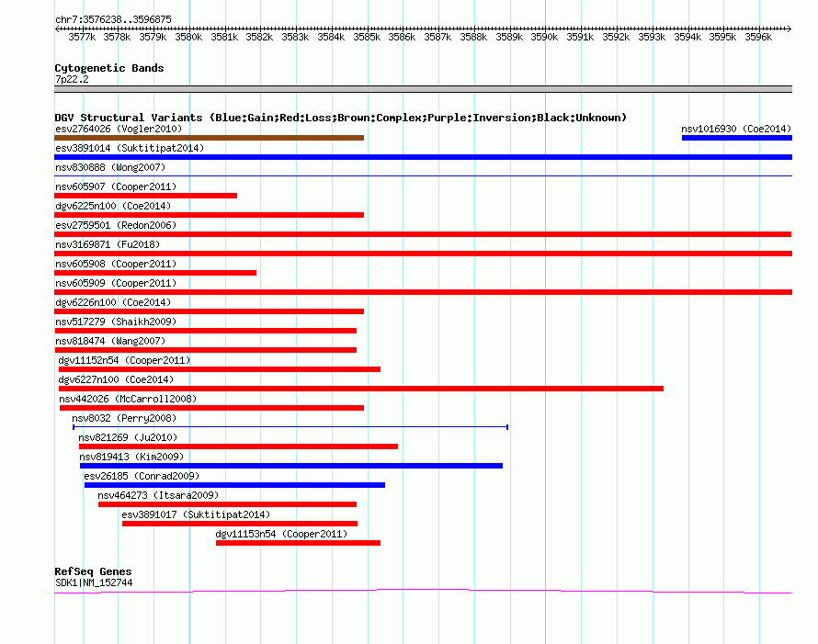
Task: Click the 3590k ruler tick label
Action: tap(544, 37)
